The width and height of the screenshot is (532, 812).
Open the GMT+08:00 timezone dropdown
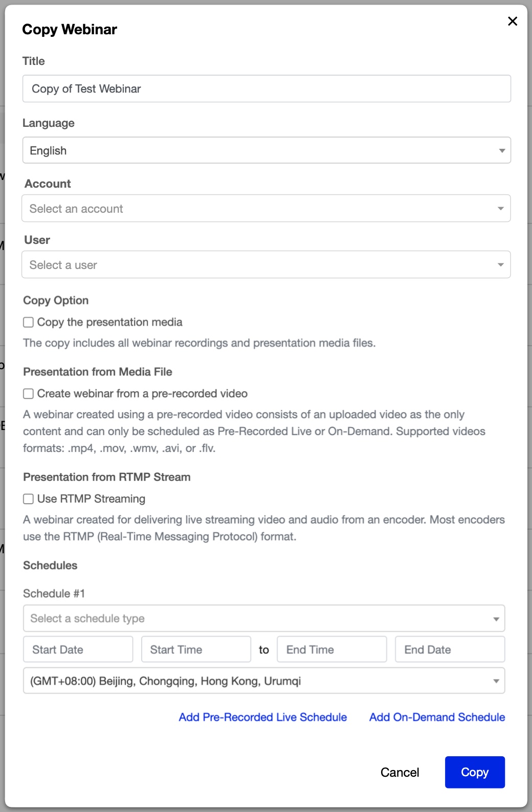click(x=264, y=681)
